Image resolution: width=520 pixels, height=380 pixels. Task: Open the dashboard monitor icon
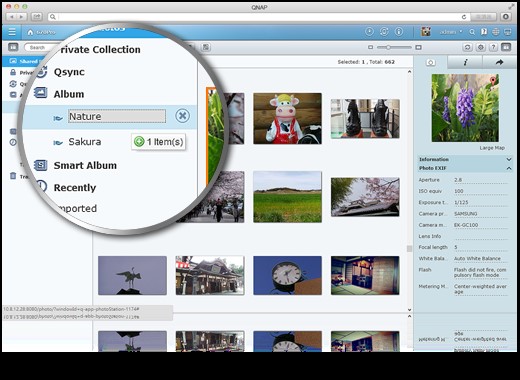tap(508, 32)
